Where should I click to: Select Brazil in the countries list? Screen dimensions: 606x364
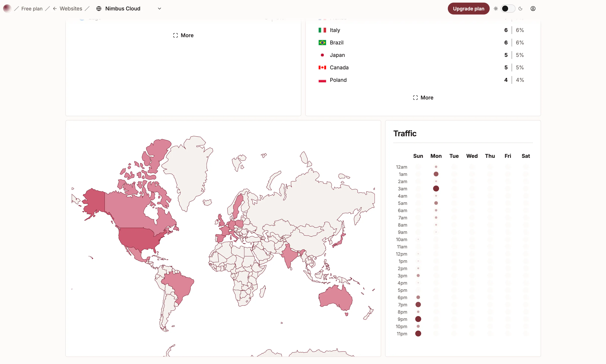click(x=421, y=43)
